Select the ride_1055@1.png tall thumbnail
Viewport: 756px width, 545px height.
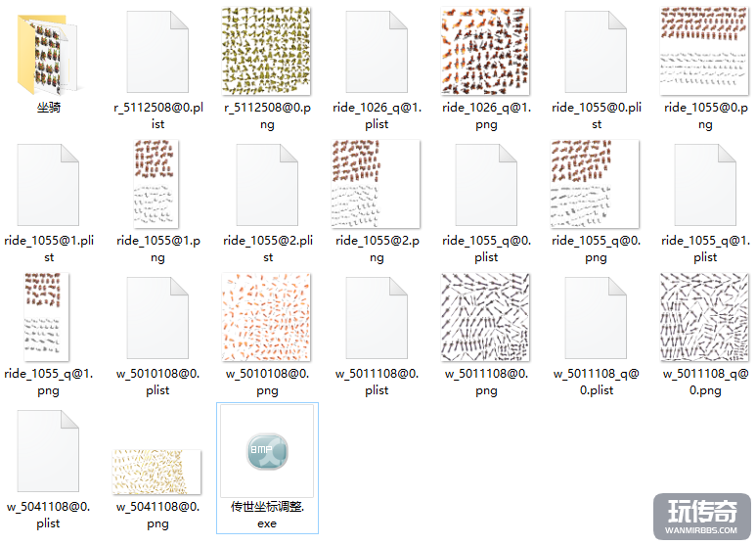(156, 184)
